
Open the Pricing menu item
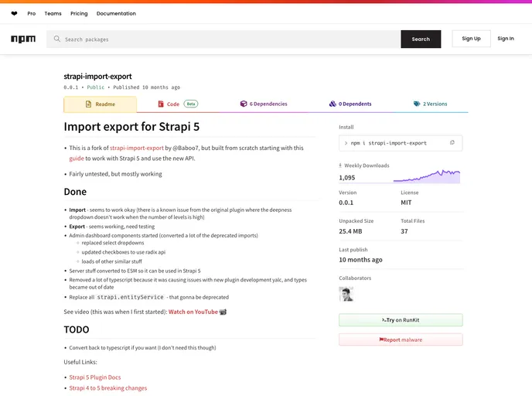pyautogui.click(x=79, y=14)
